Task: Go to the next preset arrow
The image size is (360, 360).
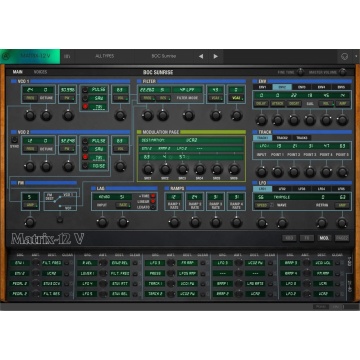Action: (x=216, y=56)
